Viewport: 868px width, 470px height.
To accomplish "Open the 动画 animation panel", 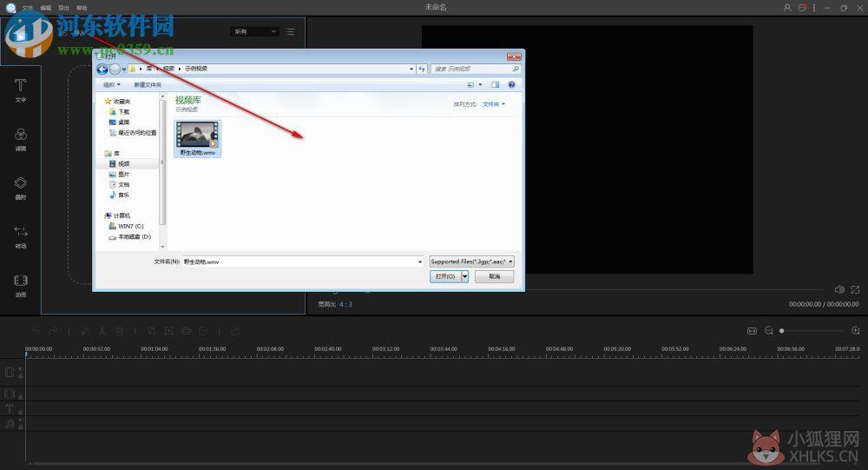I will point(21,286).
